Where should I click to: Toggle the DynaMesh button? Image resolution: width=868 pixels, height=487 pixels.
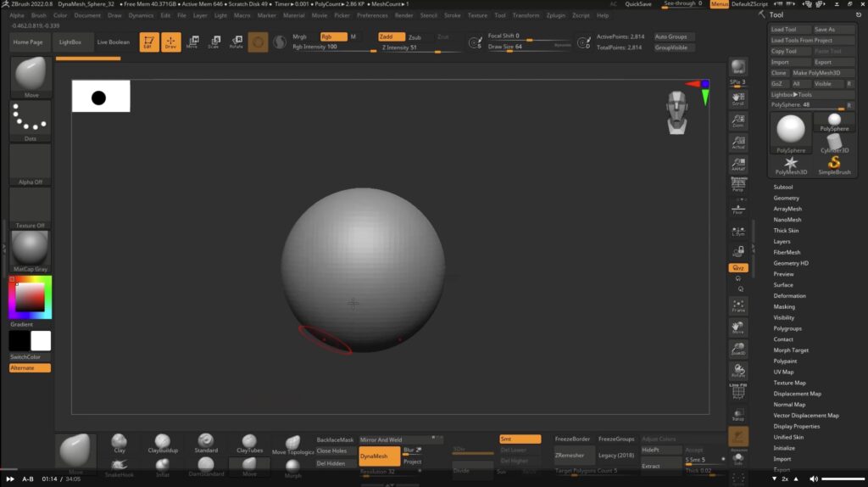coord(379,456)
